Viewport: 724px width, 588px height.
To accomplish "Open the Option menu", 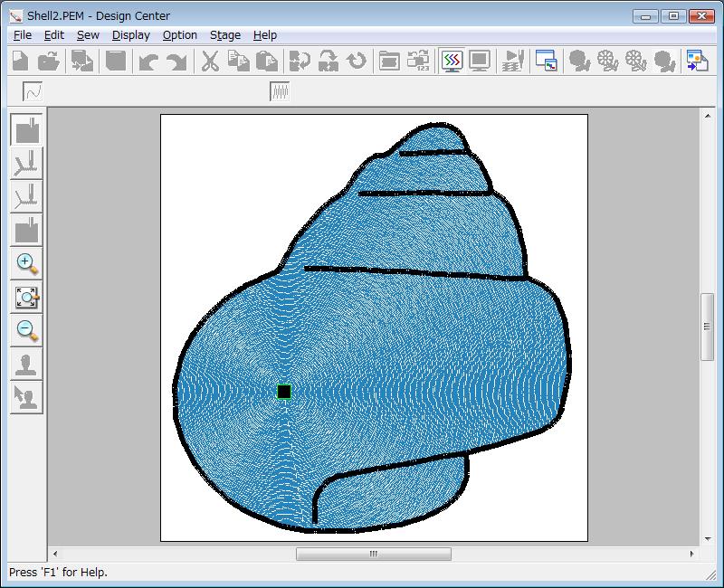I will coord(179,35).
